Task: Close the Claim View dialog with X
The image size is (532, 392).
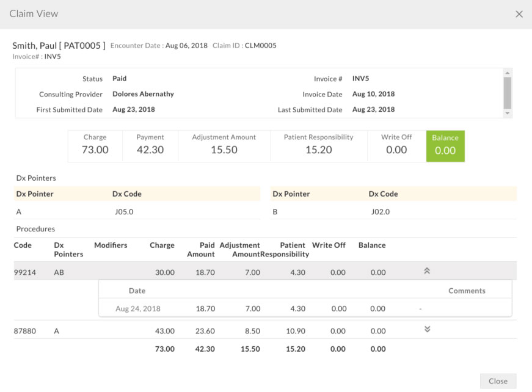Action: tap(519, 14)
